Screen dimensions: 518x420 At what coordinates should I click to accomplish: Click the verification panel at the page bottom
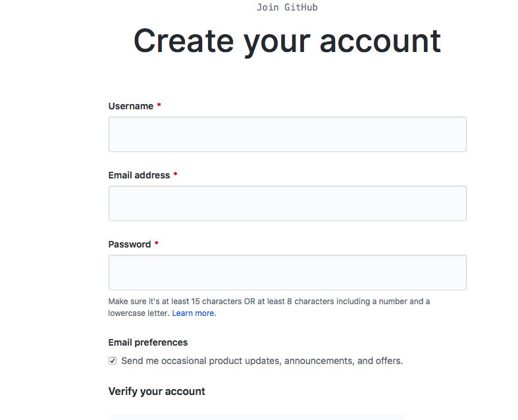[257, 417]
